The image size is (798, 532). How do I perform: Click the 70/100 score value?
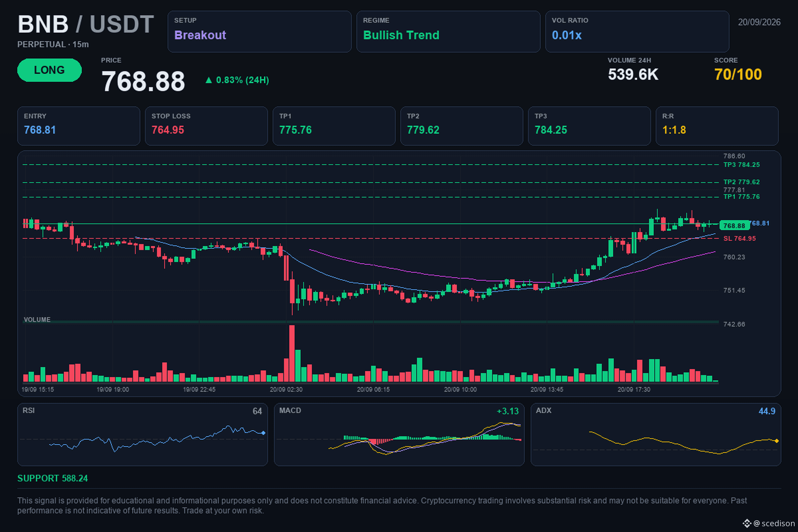[x=738, y=74]
